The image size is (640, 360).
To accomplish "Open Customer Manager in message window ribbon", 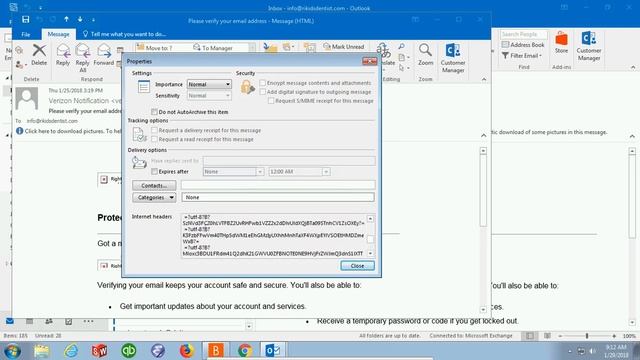I will [453, 58].
